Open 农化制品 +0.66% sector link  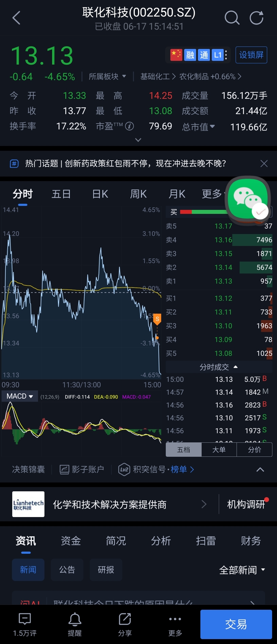(x=210, y=76)
